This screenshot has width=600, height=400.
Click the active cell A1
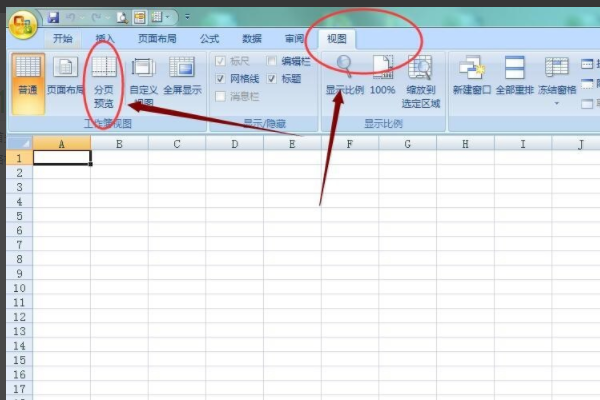click(x=62, y=158)
